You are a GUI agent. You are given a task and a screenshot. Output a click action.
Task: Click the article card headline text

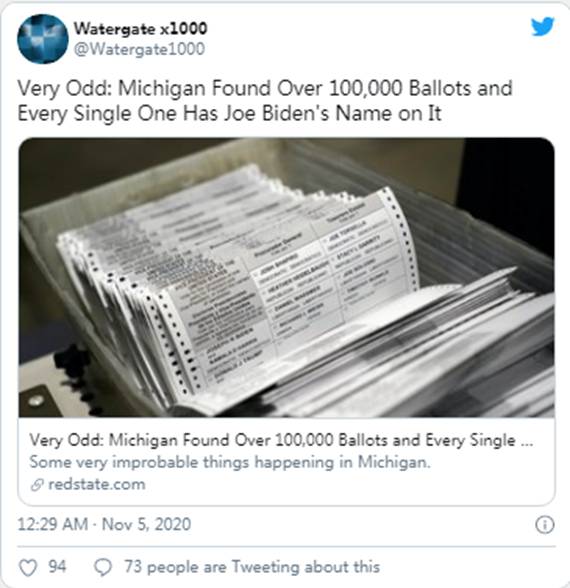281,440
